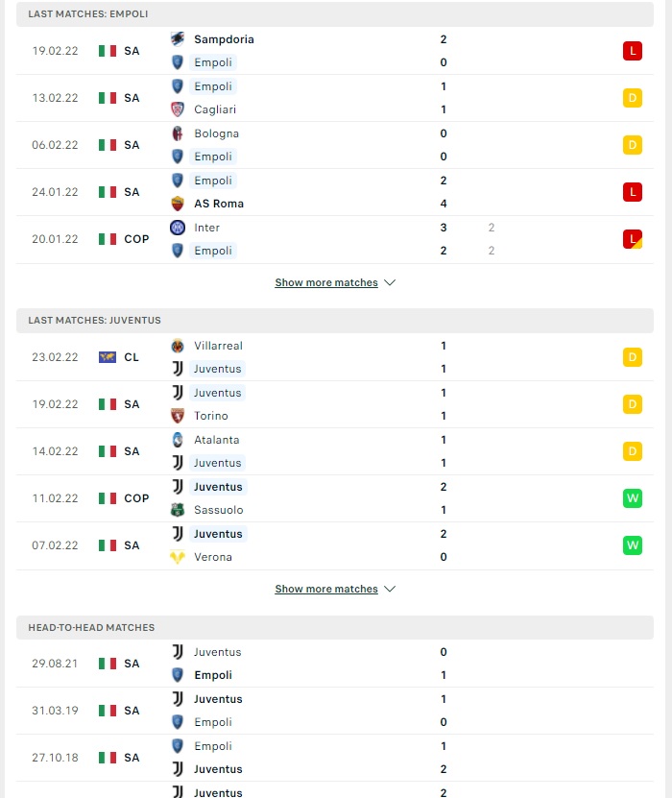The image size is (672, 798).
Task: Click the Torino club crest icon
Action: 177,416
